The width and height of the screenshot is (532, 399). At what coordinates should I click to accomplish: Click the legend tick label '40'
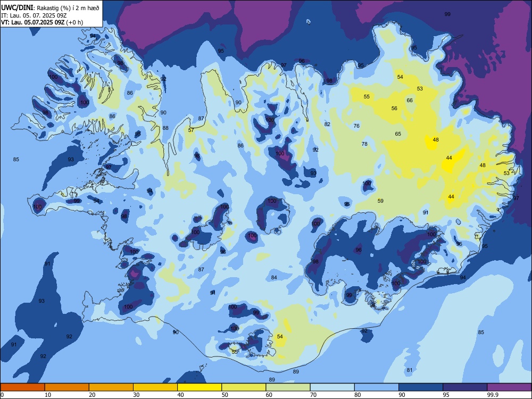click(181, 395)
